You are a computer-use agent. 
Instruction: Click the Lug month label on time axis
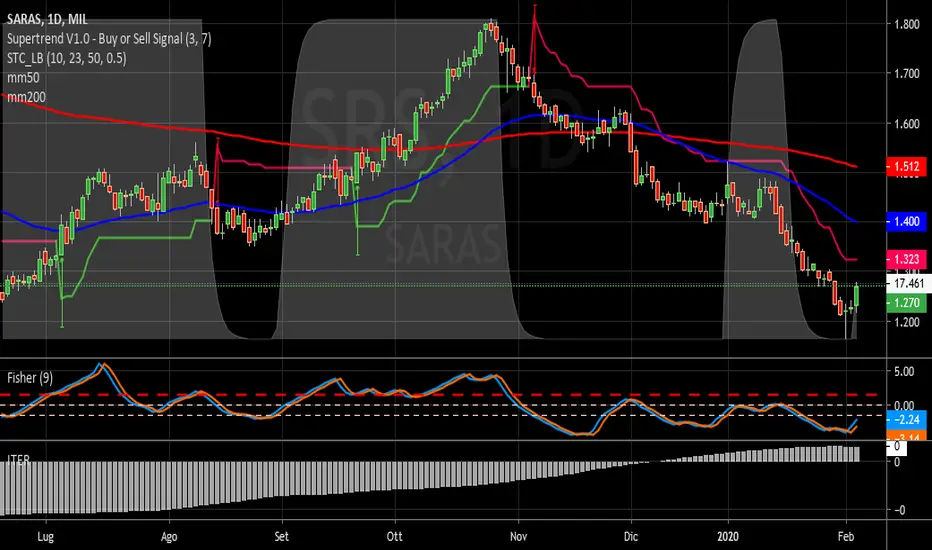click(46, 536)
